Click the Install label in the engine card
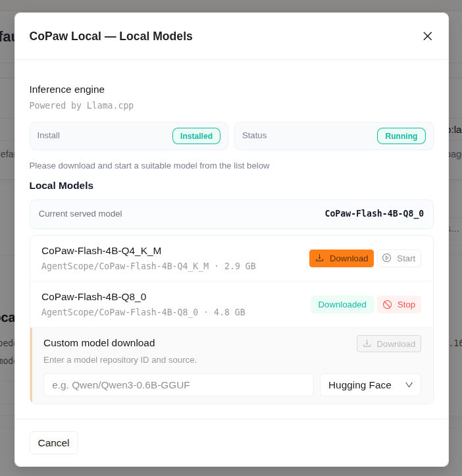The image size is (462, 476). [49, 136]
